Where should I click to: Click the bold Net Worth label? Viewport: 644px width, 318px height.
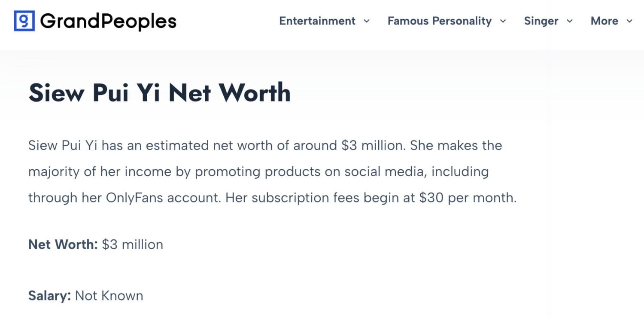coord(64,245)
